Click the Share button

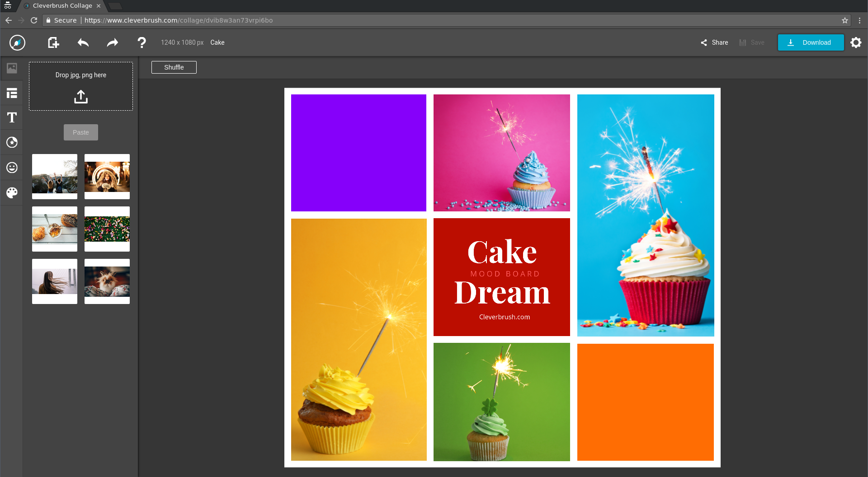tap(714, 42)
